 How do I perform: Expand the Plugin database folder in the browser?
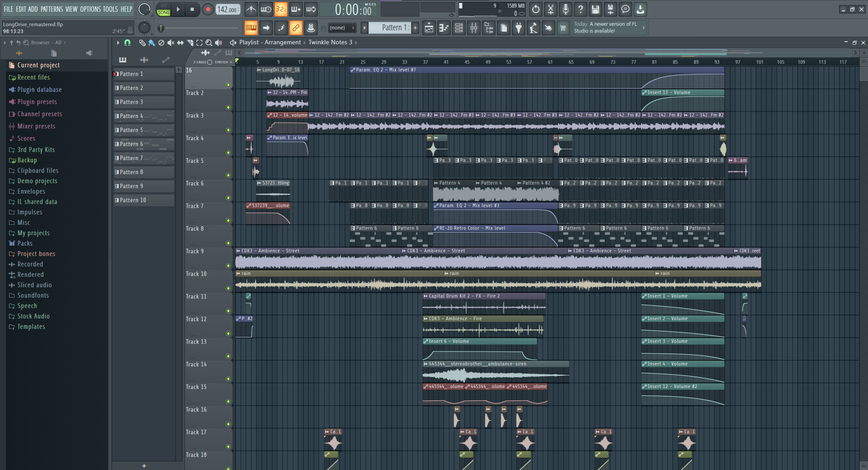(39, 90)
